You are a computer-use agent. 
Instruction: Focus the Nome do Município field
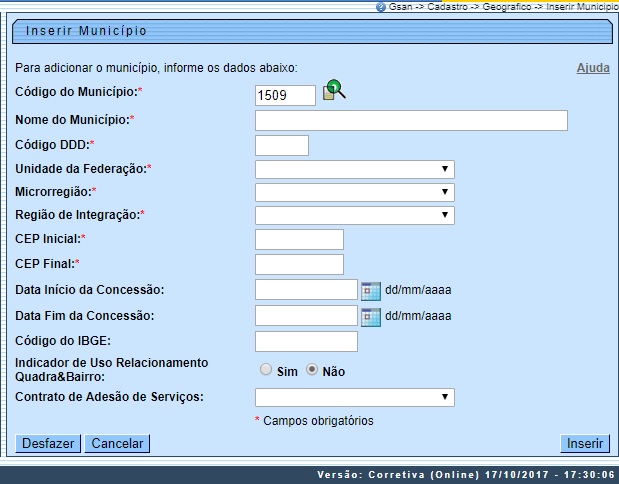pyautogui.click(x=411, y=121)
